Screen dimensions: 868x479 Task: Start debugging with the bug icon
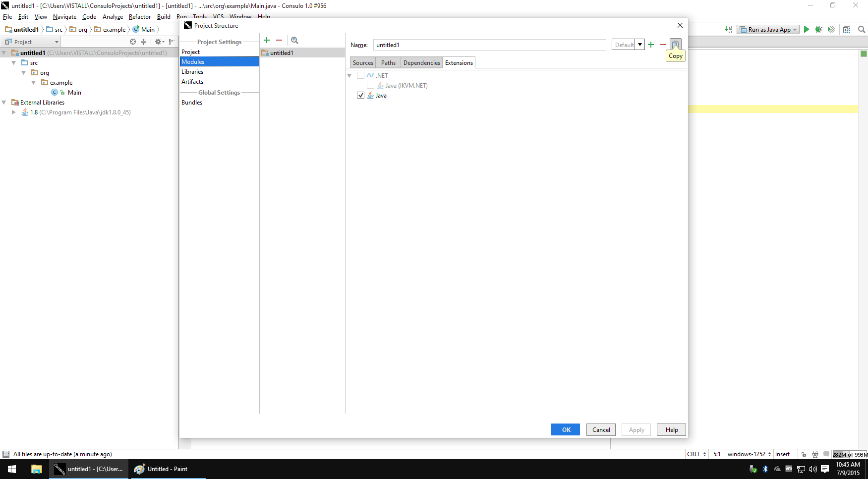[x=819, y=29]
